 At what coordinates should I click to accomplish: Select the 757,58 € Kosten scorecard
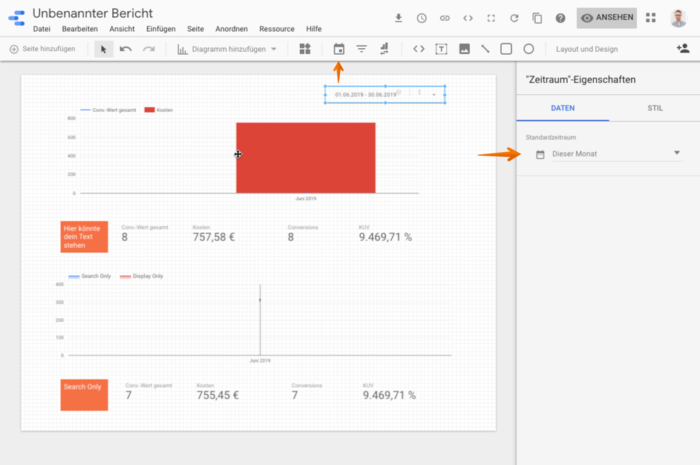[x=214, y=234]
